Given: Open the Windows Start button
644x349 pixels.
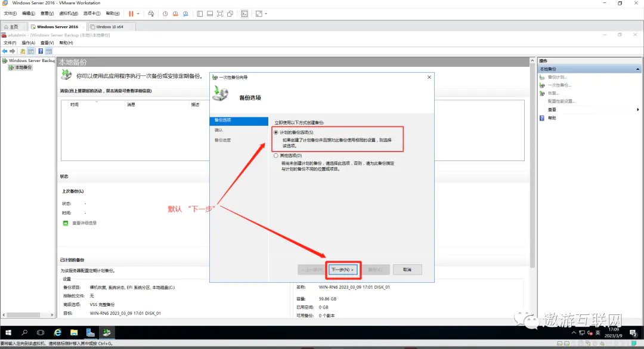Looking at the screenshot, I should 8,332.
